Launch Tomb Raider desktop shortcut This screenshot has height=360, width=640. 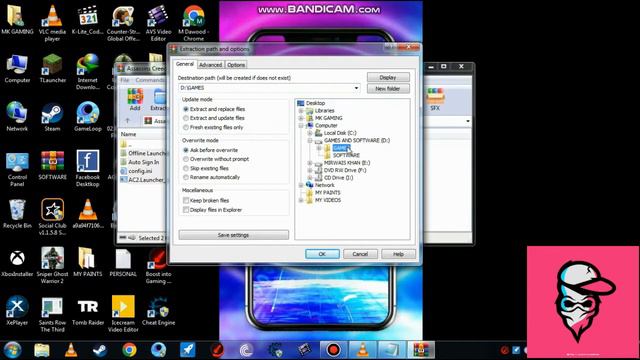tap(87, 311)
